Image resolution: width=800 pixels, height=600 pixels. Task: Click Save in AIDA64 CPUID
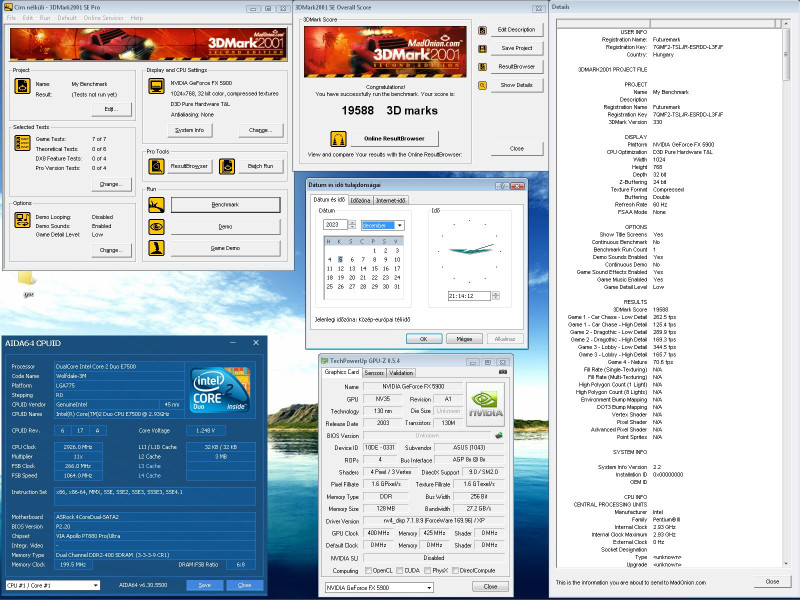205,585
